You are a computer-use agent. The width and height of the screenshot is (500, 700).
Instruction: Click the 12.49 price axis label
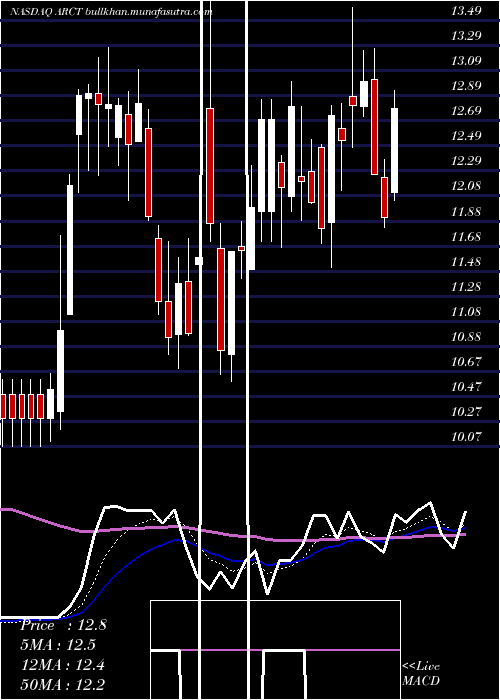click(466, 136)
